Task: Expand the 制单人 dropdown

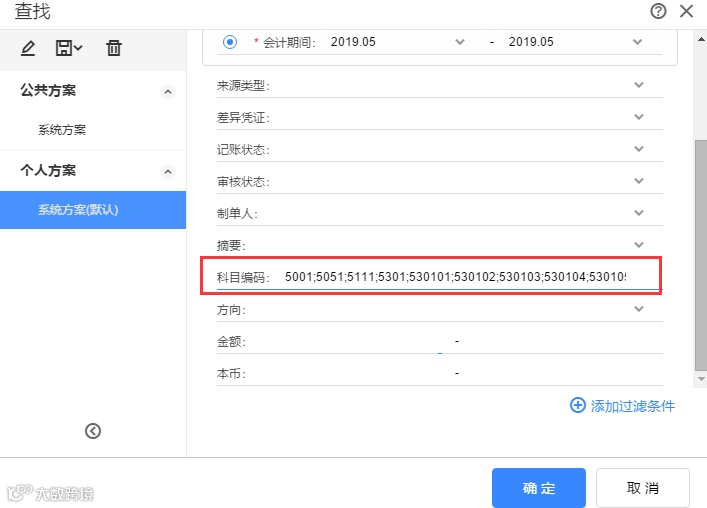Action: (x=639, y=213)
